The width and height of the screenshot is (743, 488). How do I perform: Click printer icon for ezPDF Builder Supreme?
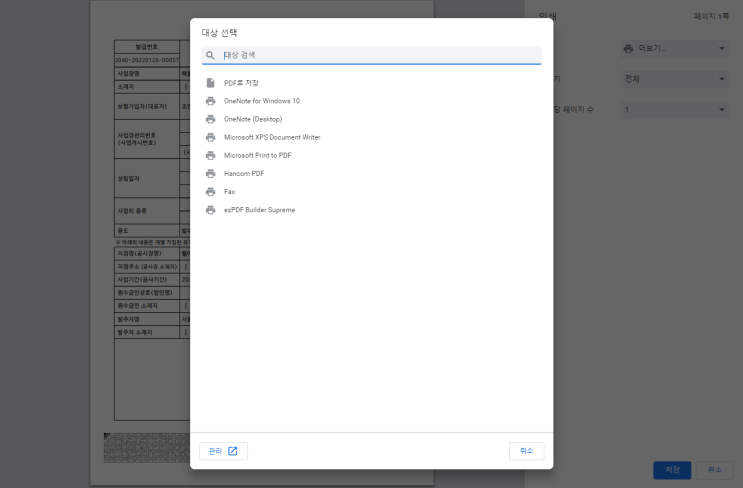pos(210,210)
